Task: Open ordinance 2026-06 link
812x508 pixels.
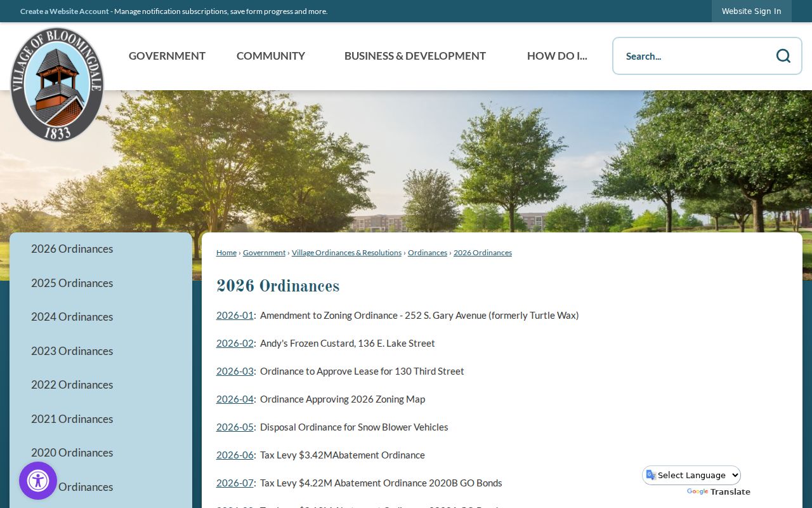Action: 235,455
